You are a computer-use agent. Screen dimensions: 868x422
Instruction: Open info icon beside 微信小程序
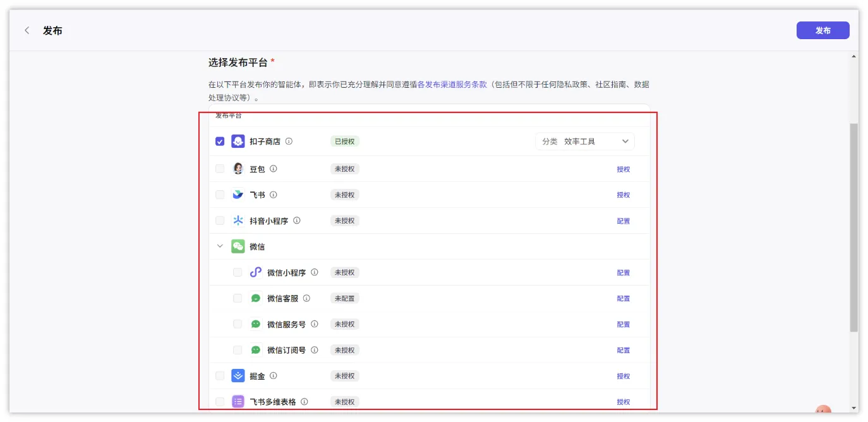click(314, 272)
